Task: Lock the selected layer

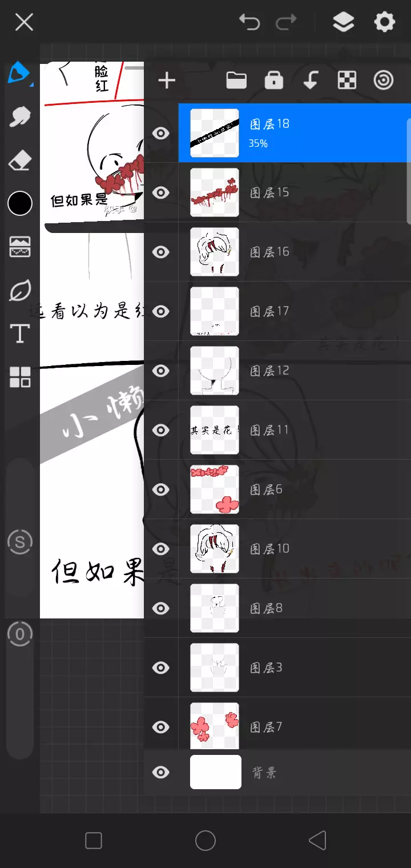Action: click(x=274, y=81)
